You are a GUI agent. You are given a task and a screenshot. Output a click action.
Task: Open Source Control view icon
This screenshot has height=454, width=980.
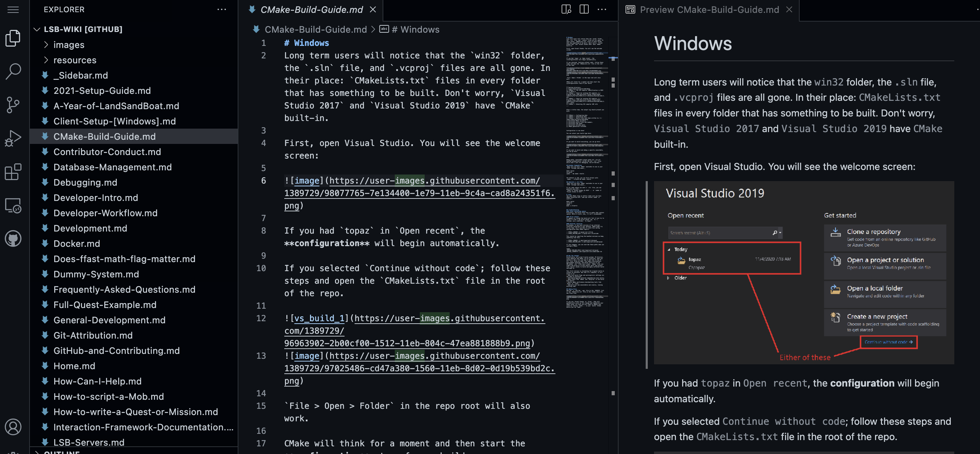13,105
